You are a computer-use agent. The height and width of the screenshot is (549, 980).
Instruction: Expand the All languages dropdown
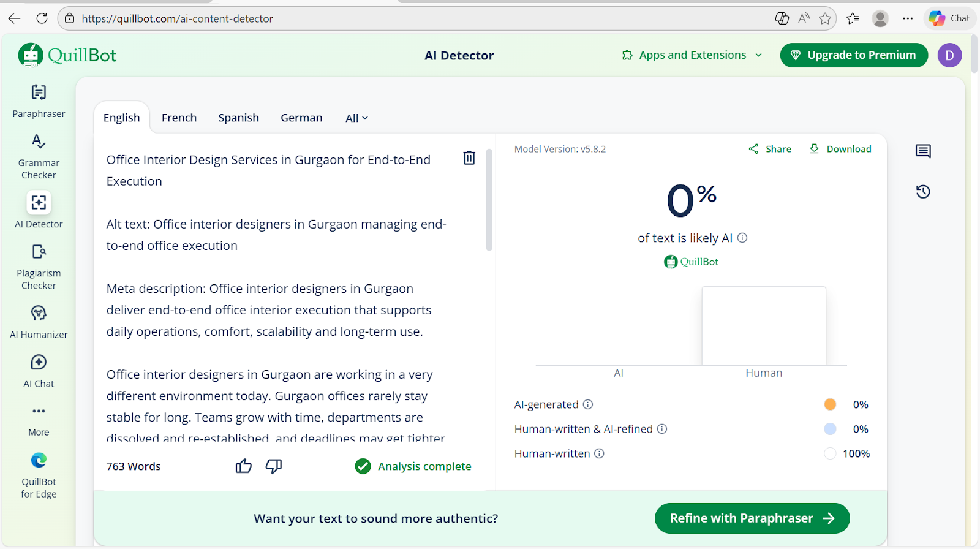tap(356, 118)
